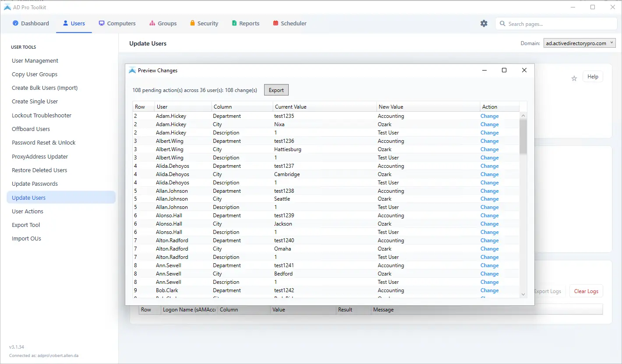The height and width of the screenshot is (364, 622).
Task: Click Change for Albert.Wing City row
Action: click(489, 149)
